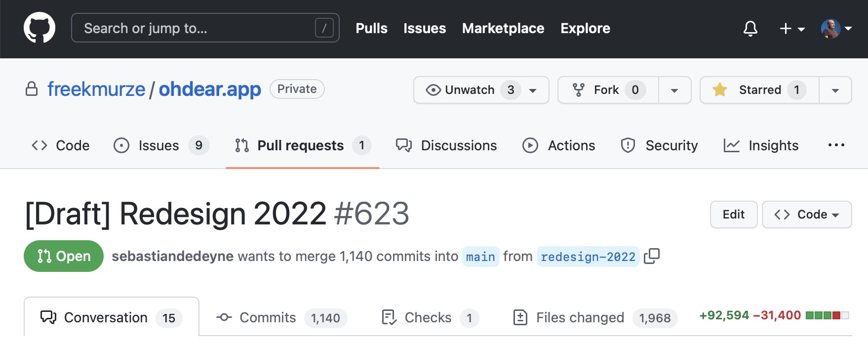The image size is (868, 348).
Task: Switch to the Commits tab
Action: (x=281, y=317)
